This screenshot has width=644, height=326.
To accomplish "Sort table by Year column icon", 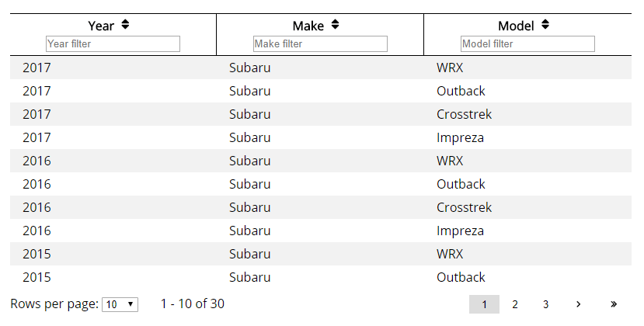I will [x=125, y=25].
